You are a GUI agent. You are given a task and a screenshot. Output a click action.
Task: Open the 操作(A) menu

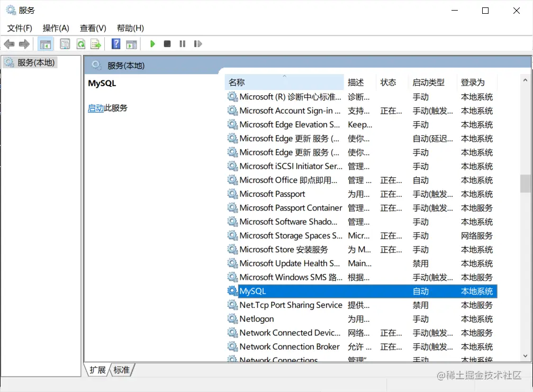point(56,28)
